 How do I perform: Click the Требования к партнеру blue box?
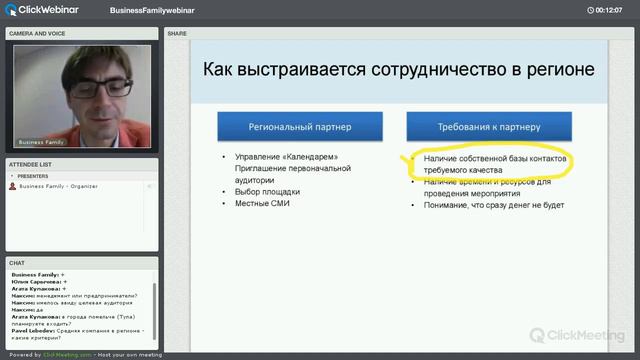(489, 127)
